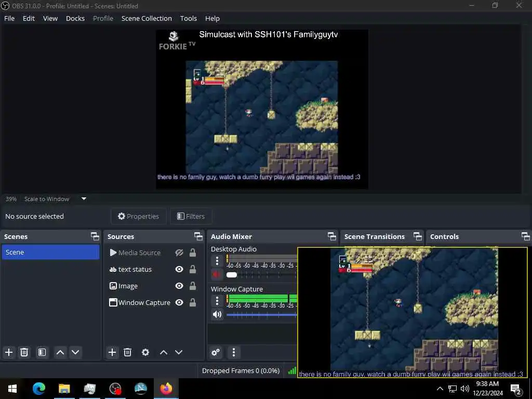532x399 pixels.
Task: Open source properties gear in Sources panel
Action: point(145,352)
